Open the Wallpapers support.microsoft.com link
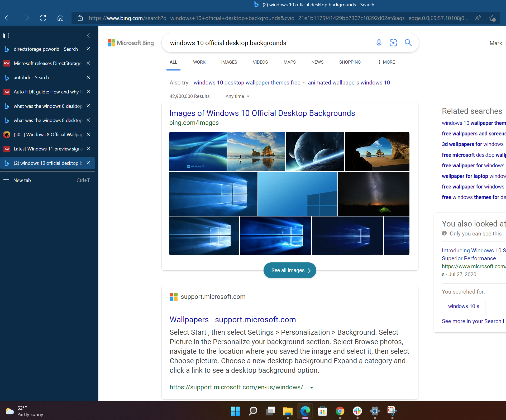Screen dimensions: 506x420 point(232,319)
